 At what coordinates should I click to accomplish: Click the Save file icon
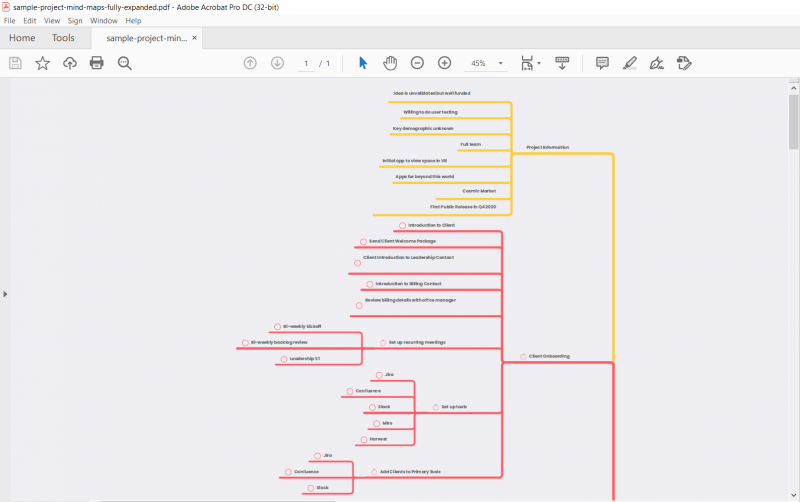pyautogui.click(x=15, y=63)
